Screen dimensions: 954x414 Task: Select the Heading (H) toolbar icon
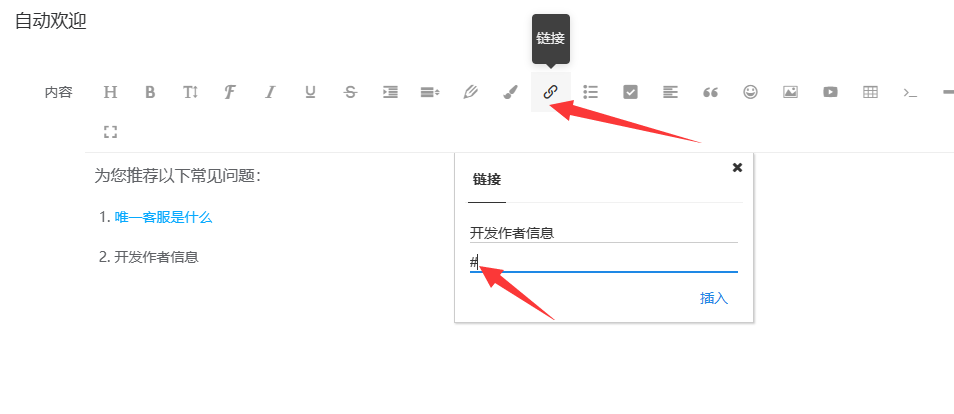[110, 92]
